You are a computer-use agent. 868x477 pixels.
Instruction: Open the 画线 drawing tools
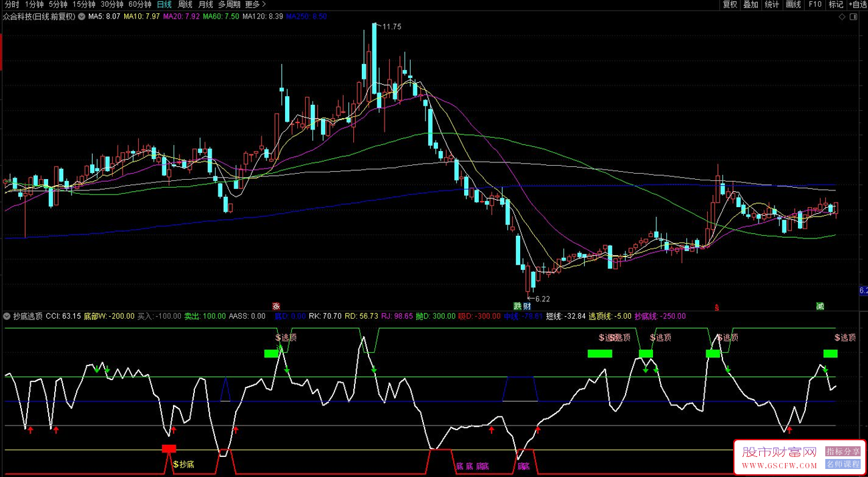click(x=793, y=5)
